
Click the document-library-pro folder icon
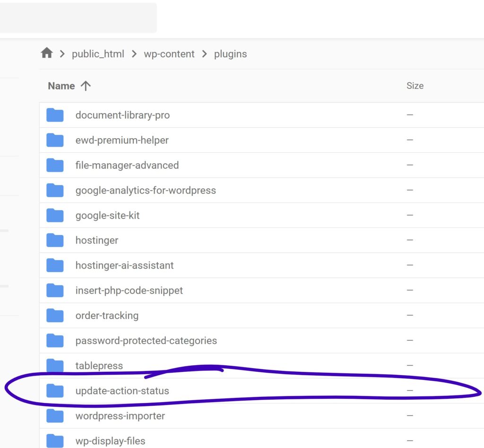[x=55, y=115]
